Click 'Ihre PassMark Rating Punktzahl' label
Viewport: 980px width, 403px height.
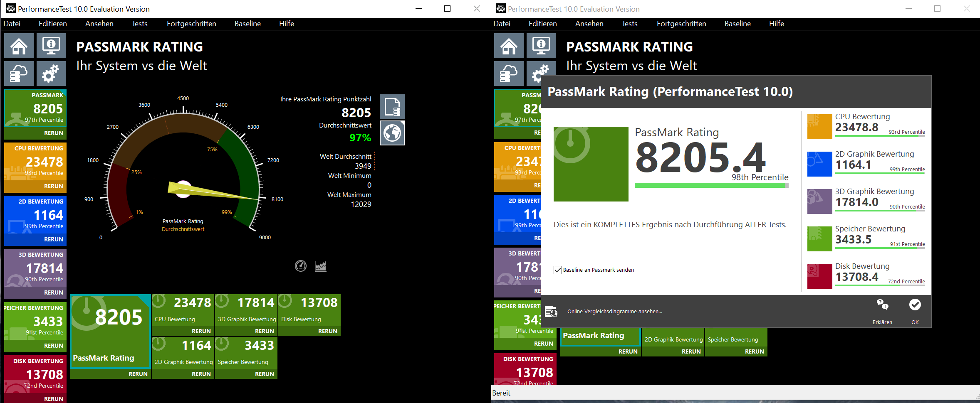pyautogui.click(x=326, y=99)
